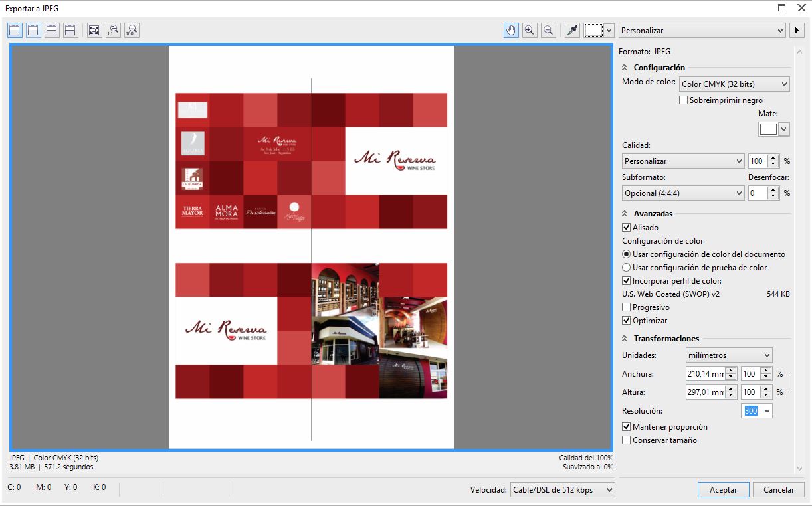
Task: Select the Pan hand tool
Action: click(x=511, y=30)
